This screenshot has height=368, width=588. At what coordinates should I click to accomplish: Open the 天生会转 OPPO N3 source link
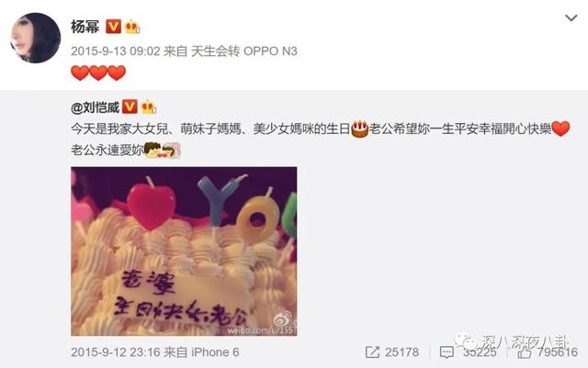(244, 51)
